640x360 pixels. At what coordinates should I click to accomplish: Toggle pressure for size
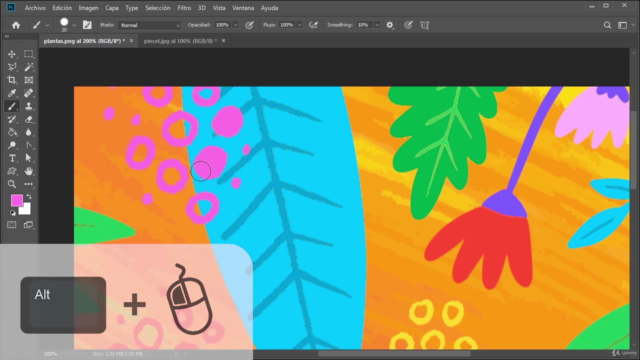[408, 25]
